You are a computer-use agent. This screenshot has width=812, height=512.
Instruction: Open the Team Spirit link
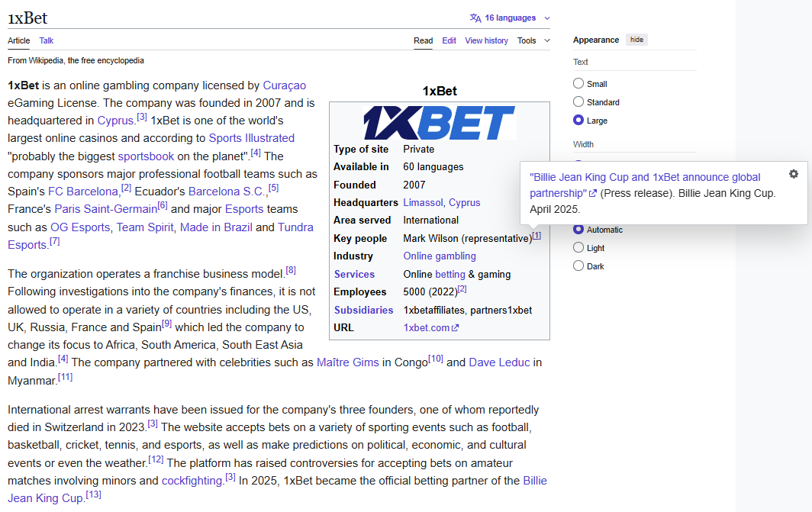pyautogui.click(x=145, y=227)
